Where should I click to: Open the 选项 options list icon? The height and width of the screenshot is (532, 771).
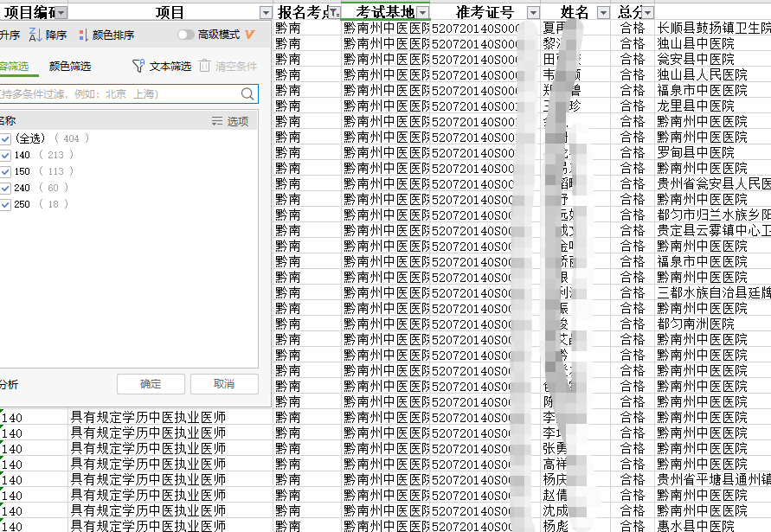(217, 121)
